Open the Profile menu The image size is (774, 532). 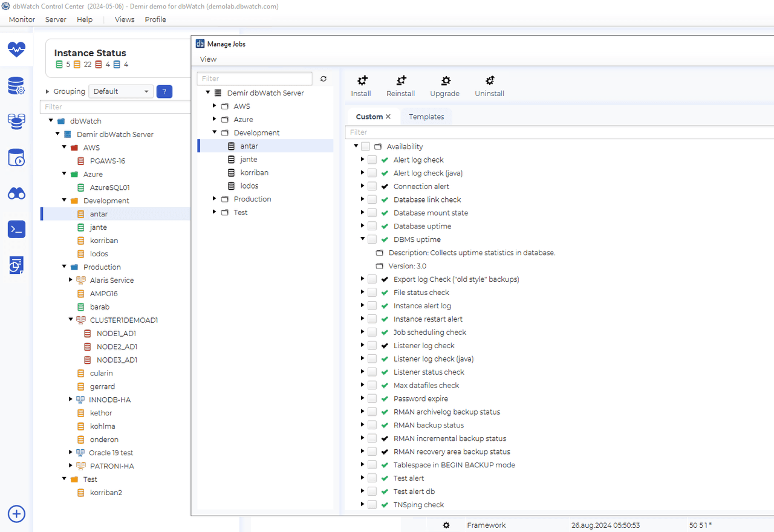tap(155, 19)
